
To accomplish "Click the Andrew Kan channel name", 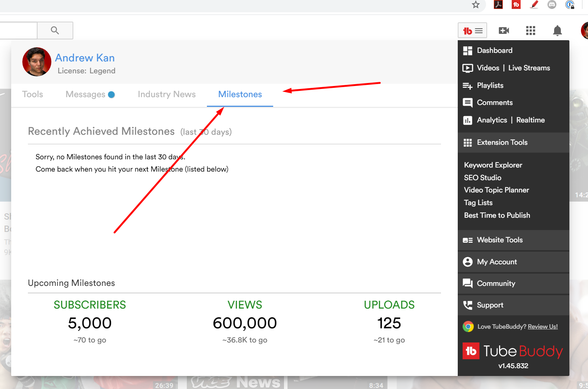I will [x=85, y=58].
